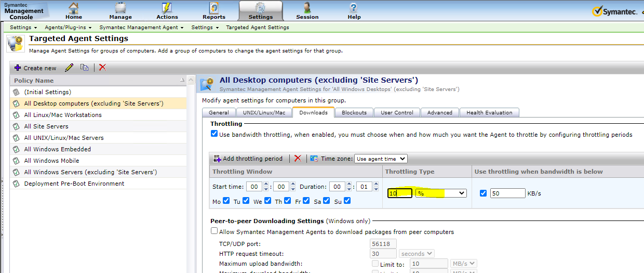Click the TCP/UDP port 56118 field
This screenshot has width=644, height=273.
(x=383, y=244)
